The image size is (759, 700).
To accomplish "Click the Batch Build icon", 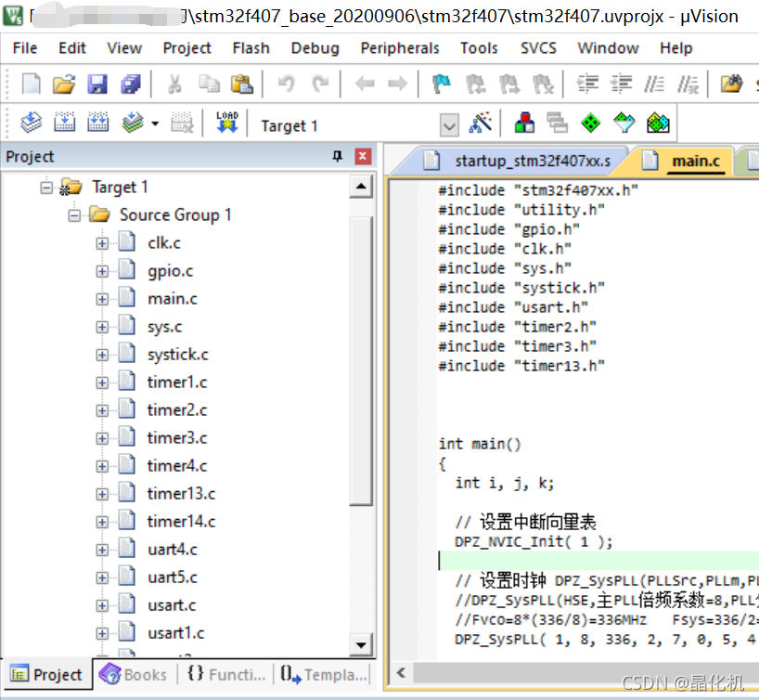I will pyautogui.click(x=133, y=122).
